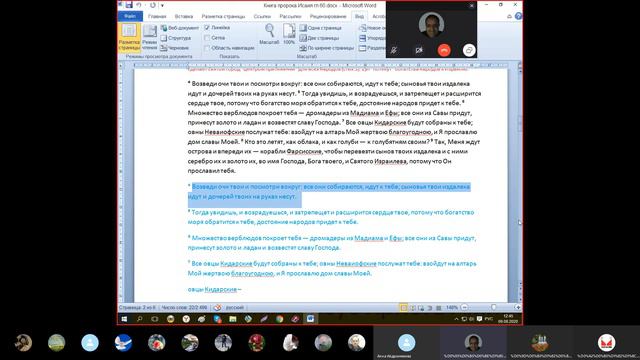Enable the Сетка gridlines checkbox
Image resolution: width=640 pixels, height=360 pixels.
pyautogui.click(x=207, y=38)
